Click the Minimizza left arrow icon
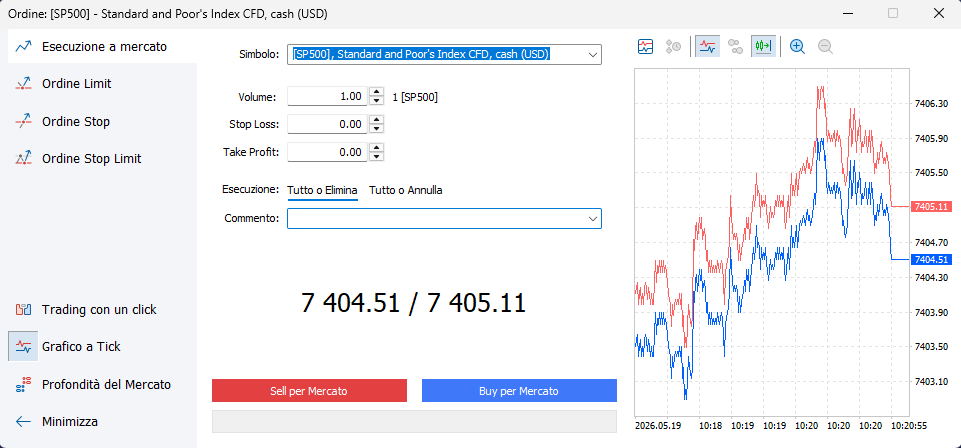Viewport: 961px width, 448px height. 23,422
